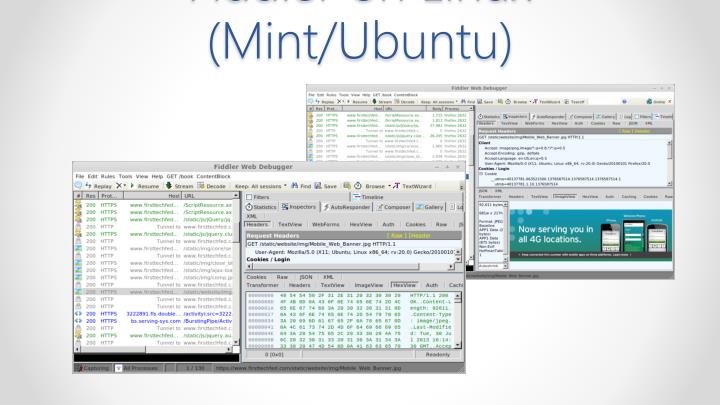Toggle Decode in front Fiddler toolbar
Viewport: 720px width, 405px height.
[212, 186]
